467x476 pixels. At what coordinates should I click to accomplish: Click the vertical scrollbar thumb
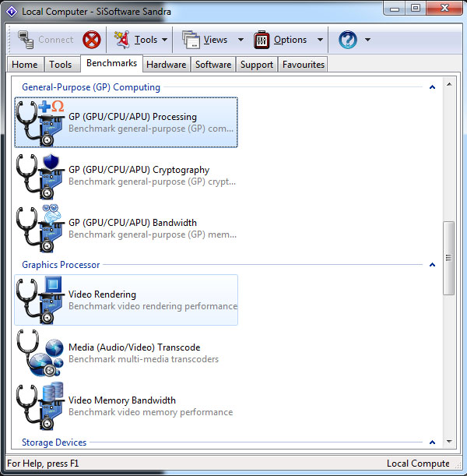click(x=448, y=258)
